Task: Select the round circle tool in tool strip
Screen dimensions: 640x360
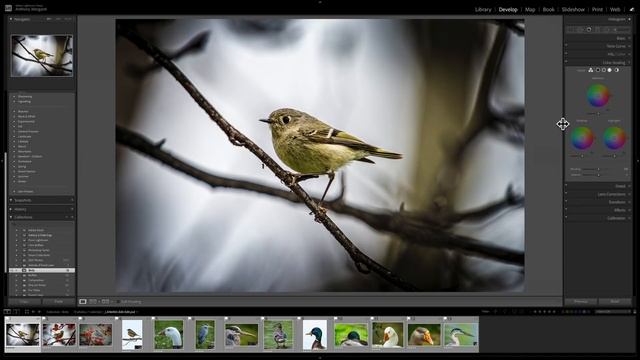Action: coord(589,30)
